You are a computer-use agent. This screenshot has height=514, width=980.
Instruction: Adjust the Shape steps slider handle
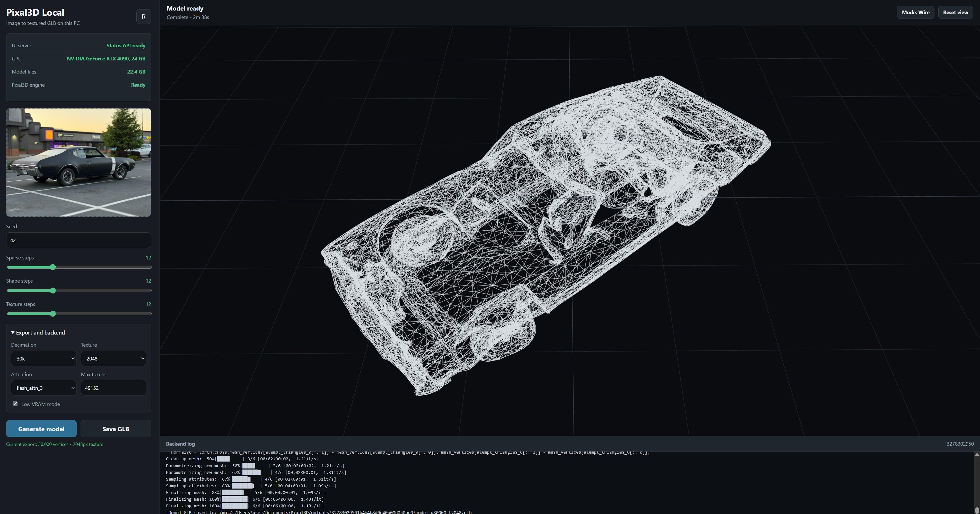tap(53, 291)
